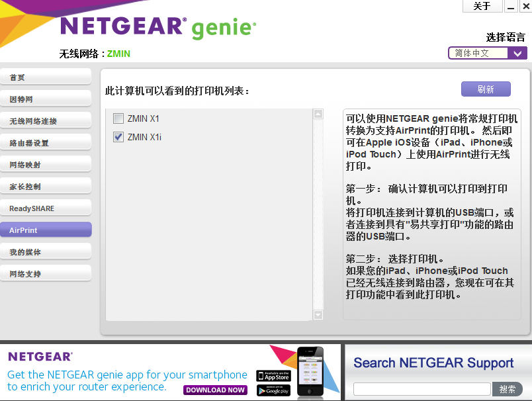The height and width of the screenshot is (401, 532).
Task: Click the printer list scrollbar track
Action: (318, 214)
